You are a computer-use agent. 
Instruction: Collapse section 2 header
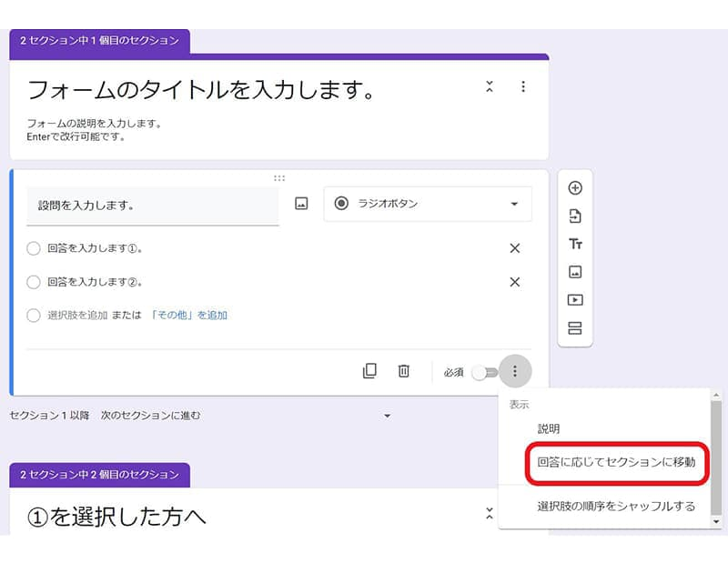(490, 513)
